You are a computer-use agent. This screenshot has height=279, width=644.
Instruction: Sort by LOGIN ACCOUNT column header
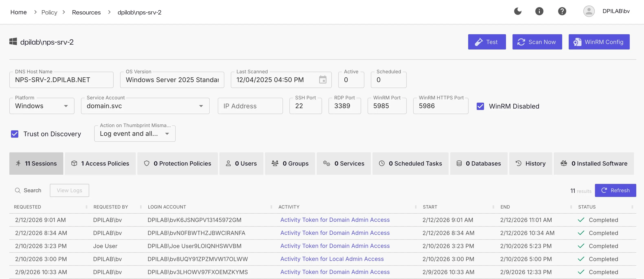pyautogui.click(x=167, y=207)
